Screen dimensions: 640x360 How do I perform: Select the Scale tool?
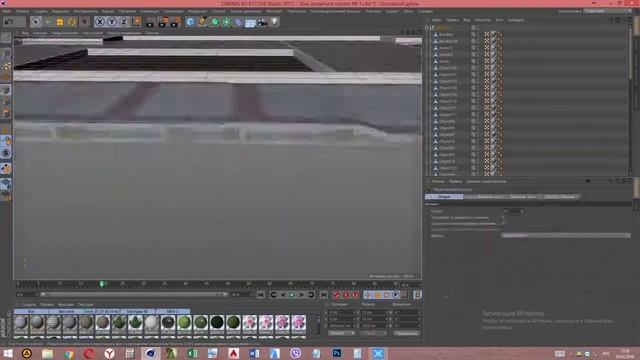tap(60, 22)
